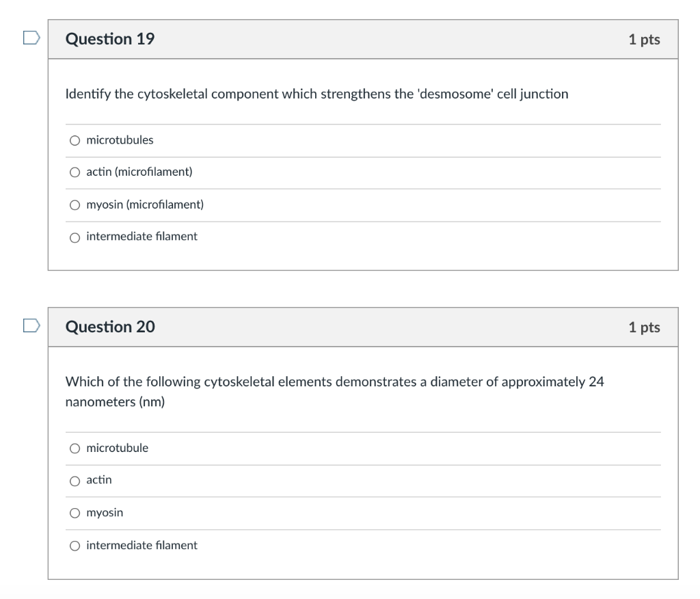
Task: Choose 'actin' in Question 20
Action: [x=98, y=480]
